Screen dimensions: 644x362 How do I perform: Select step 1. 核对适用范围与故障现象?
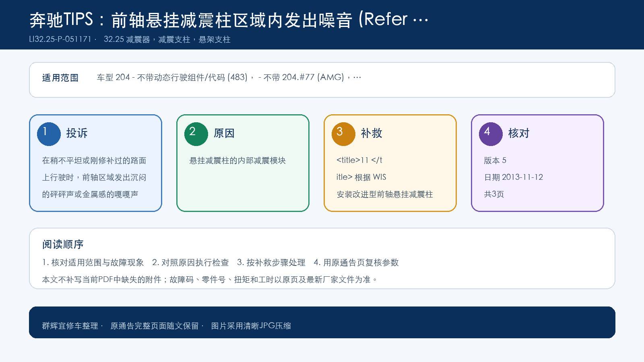coord(93,263)
